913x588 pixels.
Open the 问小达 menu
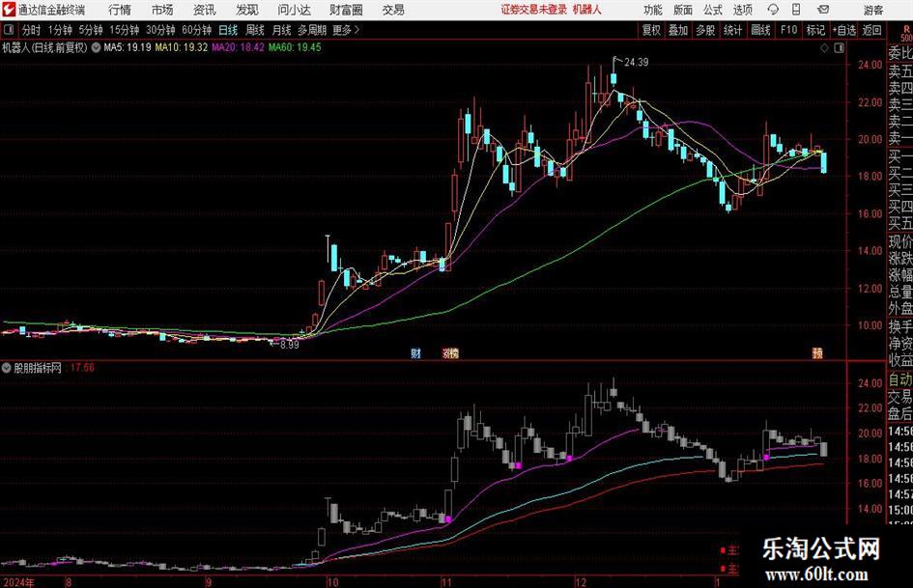[294, 10]
